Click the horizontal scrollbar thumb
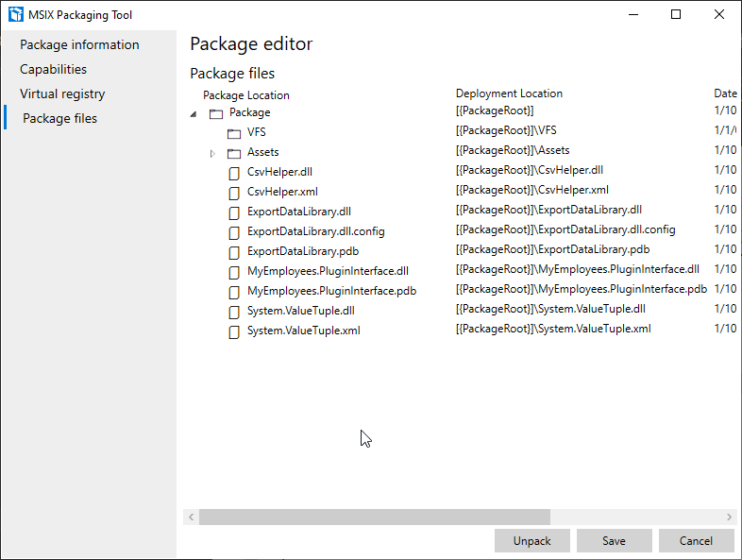Viewport: 742px width, 560px height. point(374,518)
